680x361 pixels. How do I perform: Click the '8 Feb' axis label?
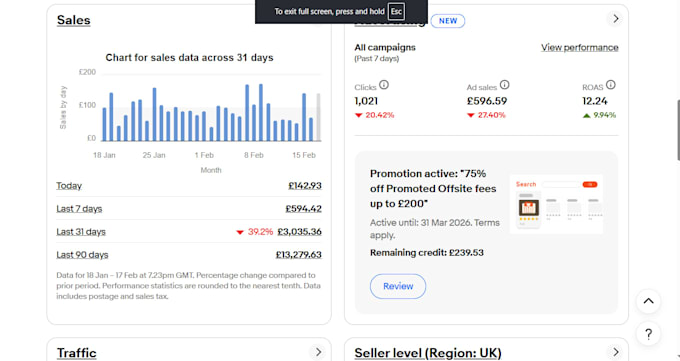click(254, 155)
